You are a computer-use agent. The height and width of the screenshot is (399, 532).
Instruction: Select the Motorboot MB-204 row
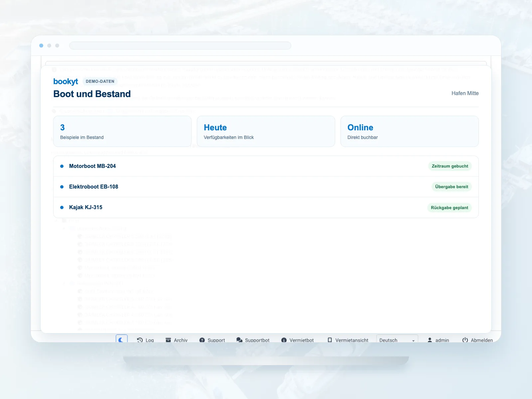[x=266, y=166]
